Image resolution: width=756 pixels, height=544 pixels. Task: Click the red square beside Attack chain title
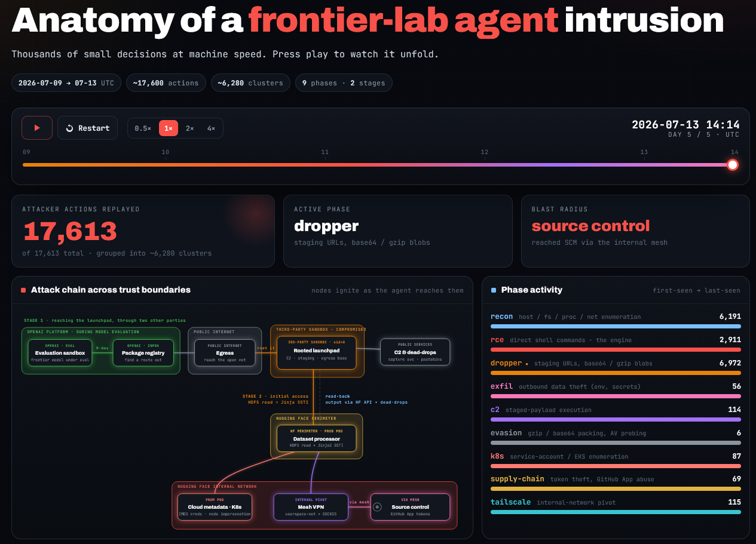[x=23, y=290]
